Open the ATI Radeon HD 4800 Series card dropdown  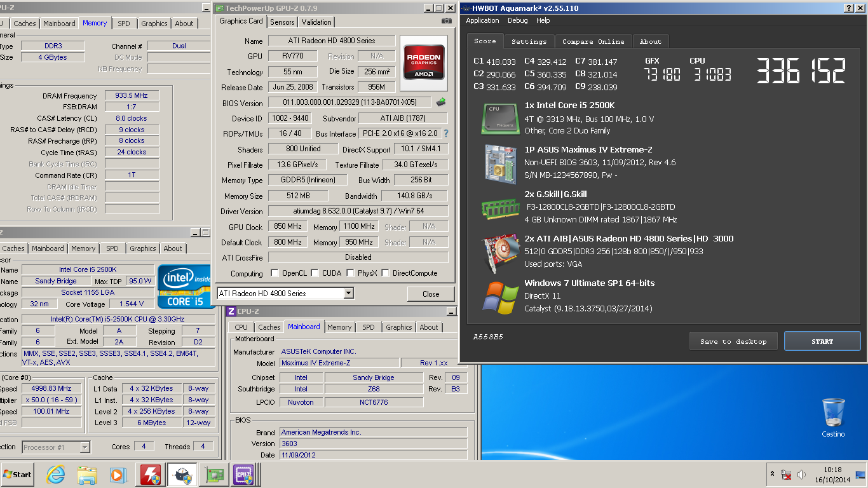348,294
